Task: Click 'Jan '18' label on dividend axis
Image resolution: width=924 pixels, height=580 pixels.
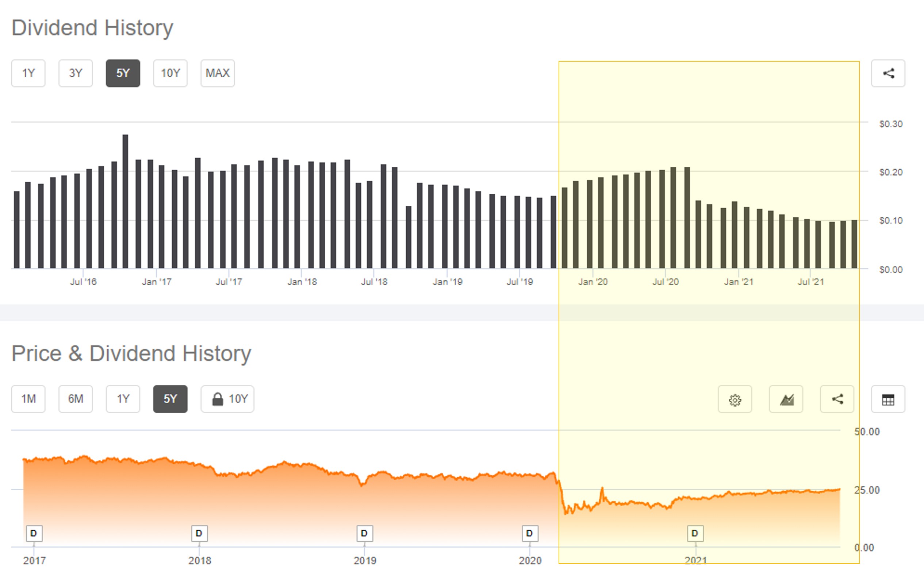Action: click(302, 282)
